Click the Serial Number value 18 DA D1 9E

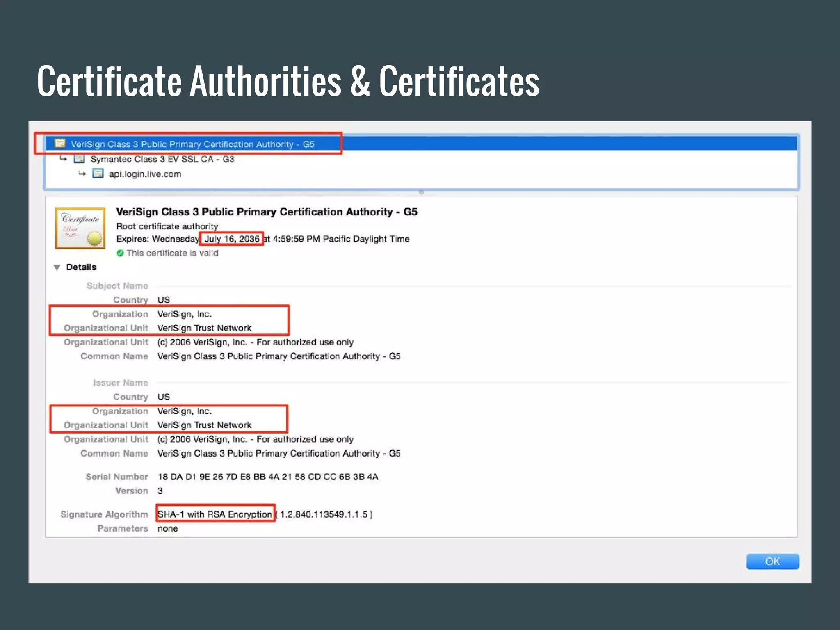pyautogui.click(x=268, y=477)
